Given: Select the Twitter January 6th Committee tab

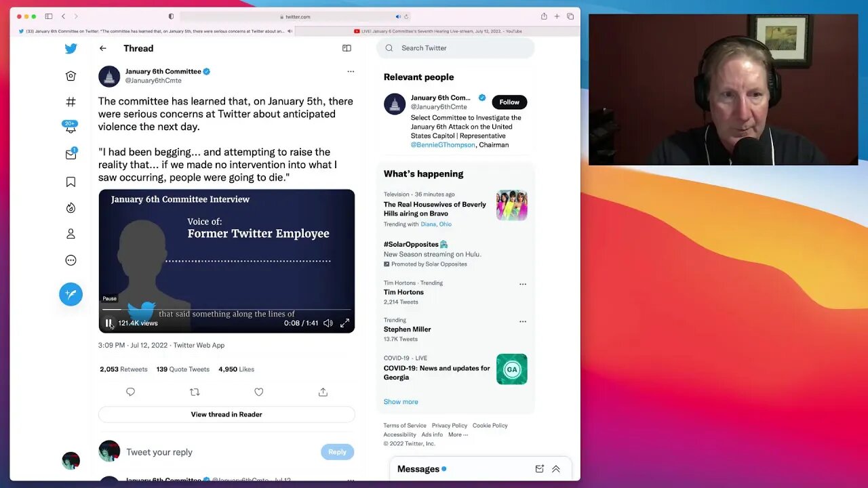Looking at the screenshot, I should tap(153, 31).
